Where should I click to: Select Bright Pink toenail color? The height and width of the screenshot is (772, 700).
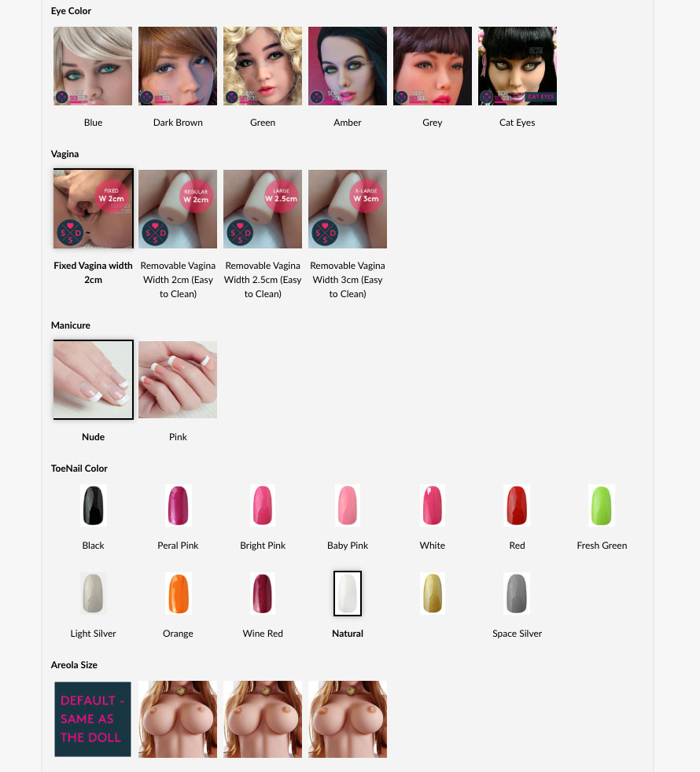tap(263, 505)
